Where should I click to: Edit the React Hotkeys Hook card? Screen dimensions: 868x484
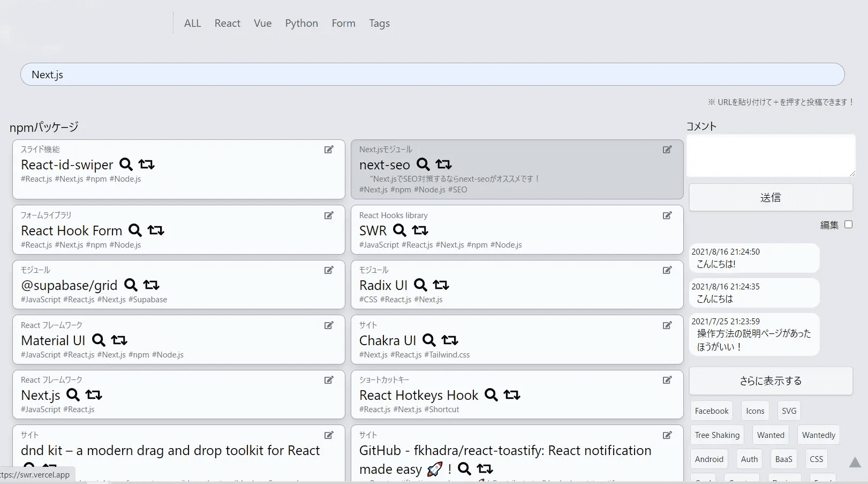pos(667,380)
